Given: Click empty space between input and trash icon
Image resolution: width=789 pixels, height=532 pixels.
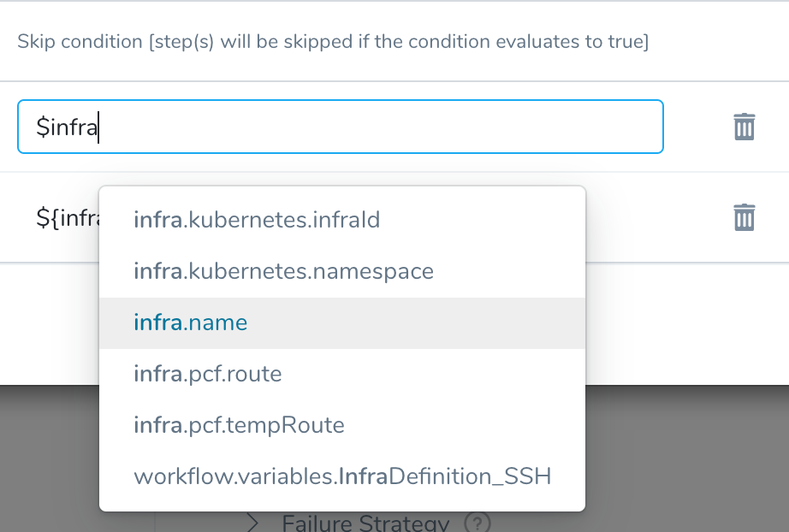Looking at the screenshot, I should 698,127.
